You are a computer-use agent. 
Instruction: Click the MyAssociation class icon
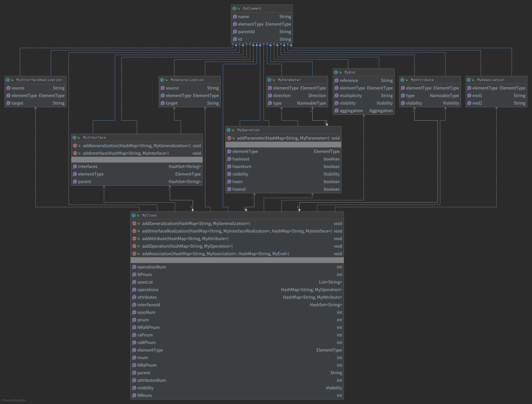coord(469,80)
